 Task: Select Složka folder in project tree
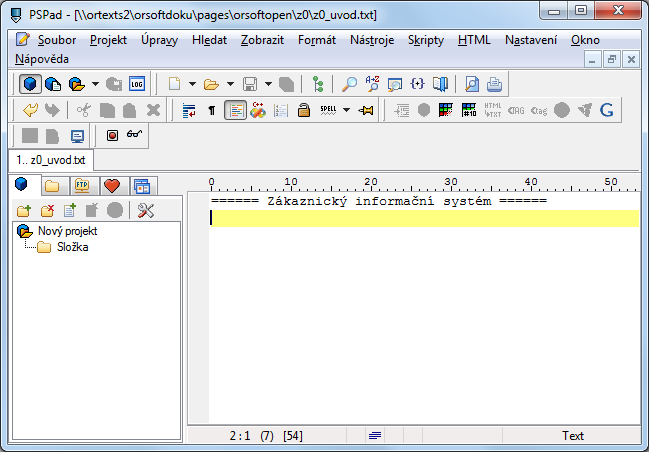(x=71, y=247)
